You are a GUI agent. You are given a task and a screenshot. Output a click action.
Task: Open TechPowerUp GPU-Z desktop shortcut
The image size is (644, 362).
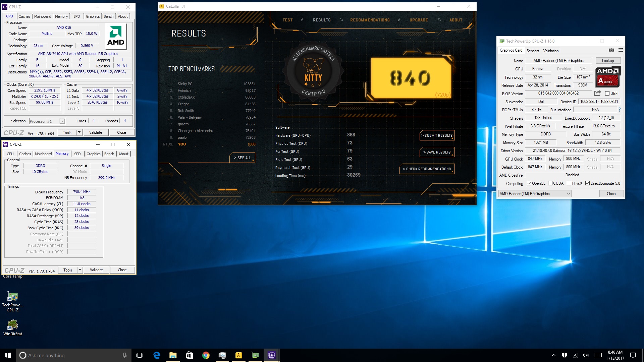point(12,302)
